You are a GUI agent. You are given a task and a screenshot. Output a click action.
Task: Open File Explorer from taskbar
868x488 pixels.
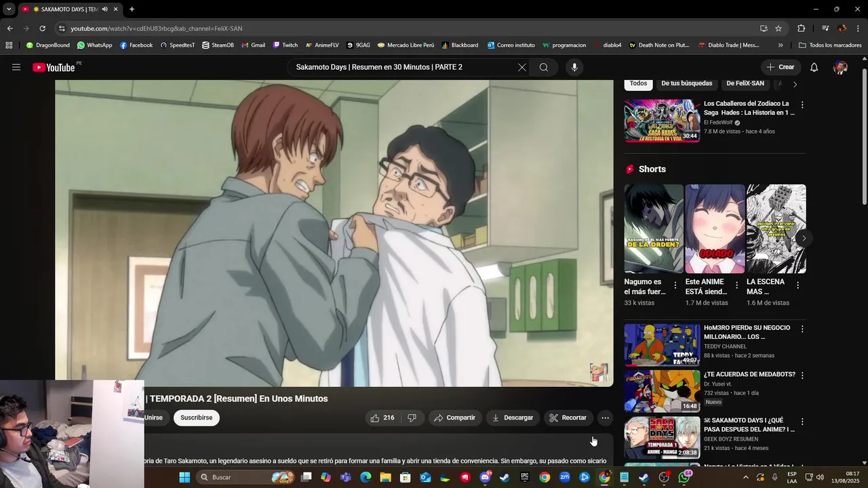pos(386,477)
